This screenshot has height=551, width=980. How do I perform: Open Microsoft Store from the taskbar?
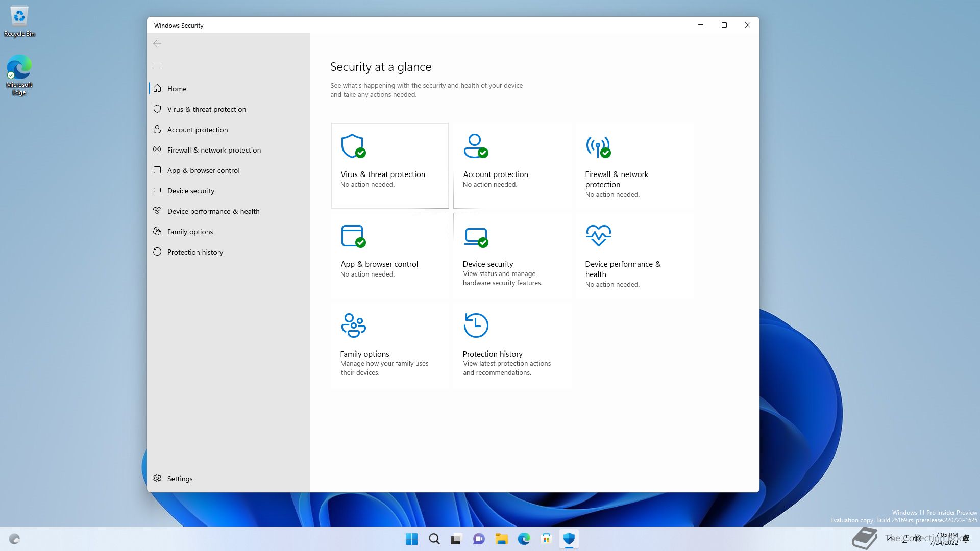[x=546, y=539]
